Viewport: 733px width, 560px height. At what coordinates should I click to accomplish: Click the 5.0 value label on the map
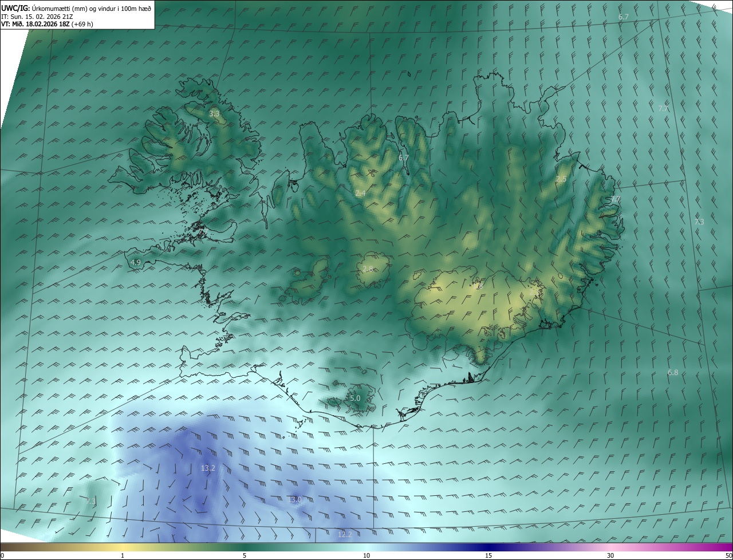click(x=355, y=398)
